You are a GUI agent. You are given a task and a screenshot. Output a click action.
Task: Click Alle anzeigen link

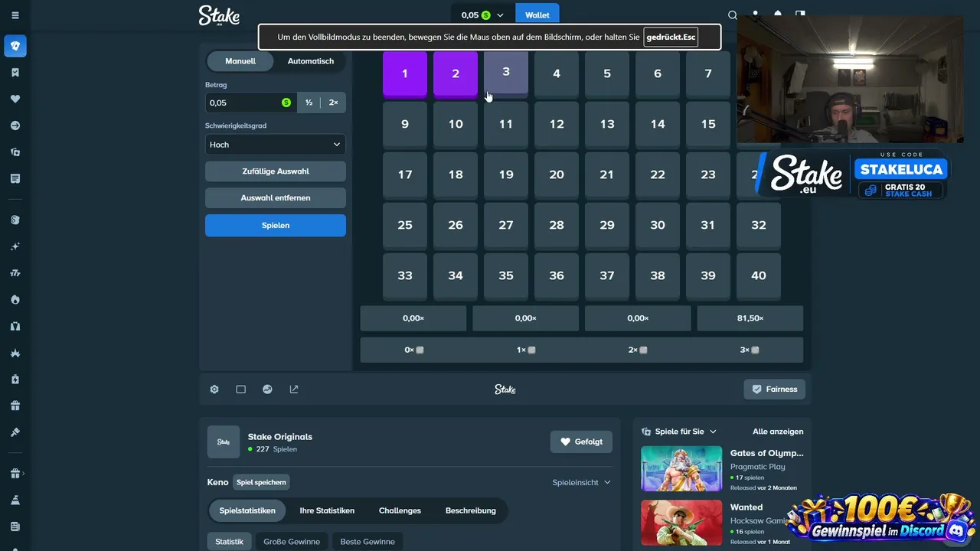click(778, 432)
